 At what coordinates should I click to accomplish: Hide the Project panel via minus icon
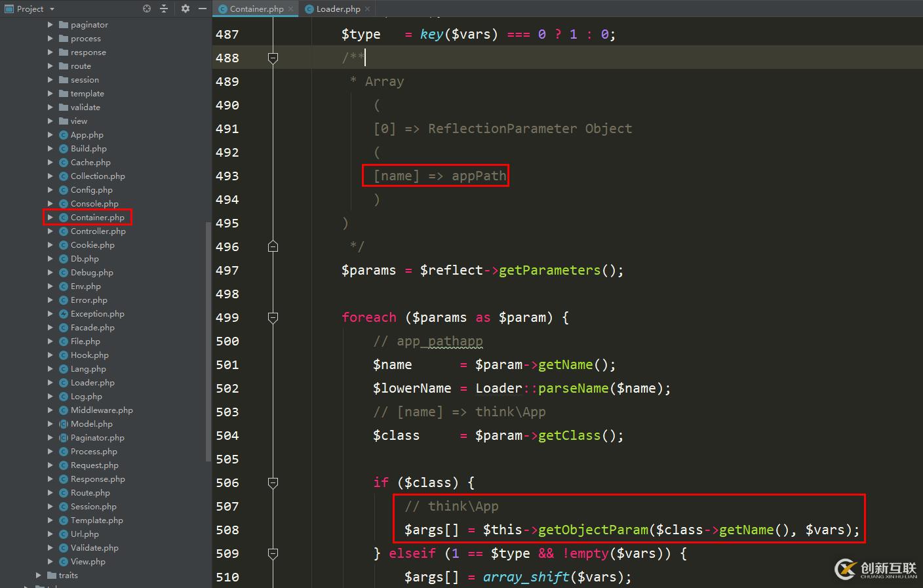tap(202, 9)
